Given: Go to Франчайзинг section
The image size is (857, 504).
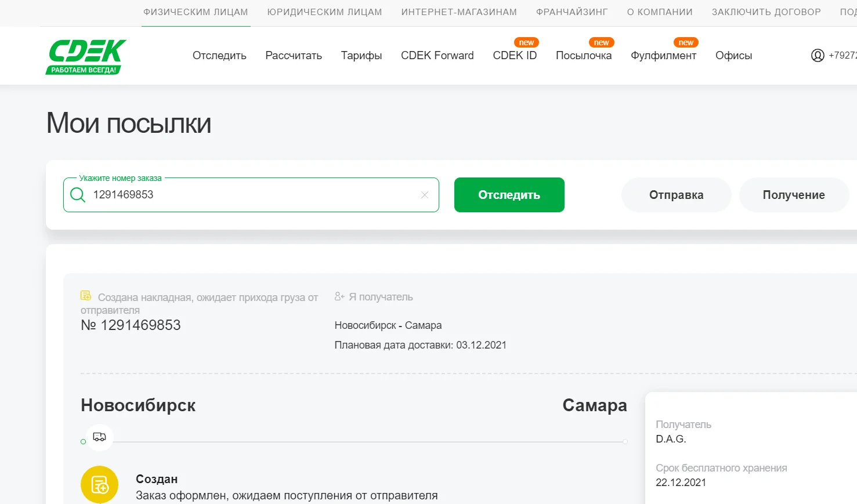Looking at the screenshot, I should (572, 12).
